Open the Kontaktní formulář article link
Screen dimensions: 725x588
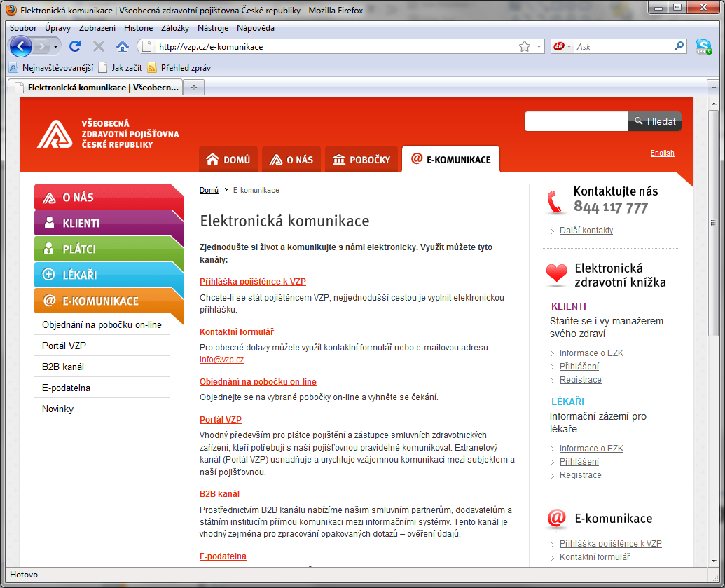(237, 331)
